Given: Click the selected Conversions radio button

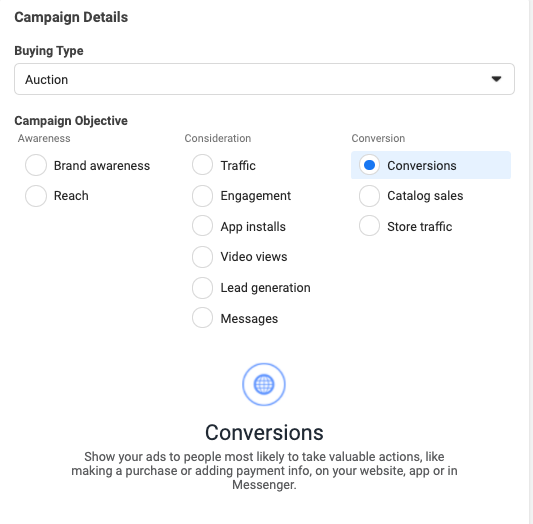Looking at the screenshot, I should [369, 165].
